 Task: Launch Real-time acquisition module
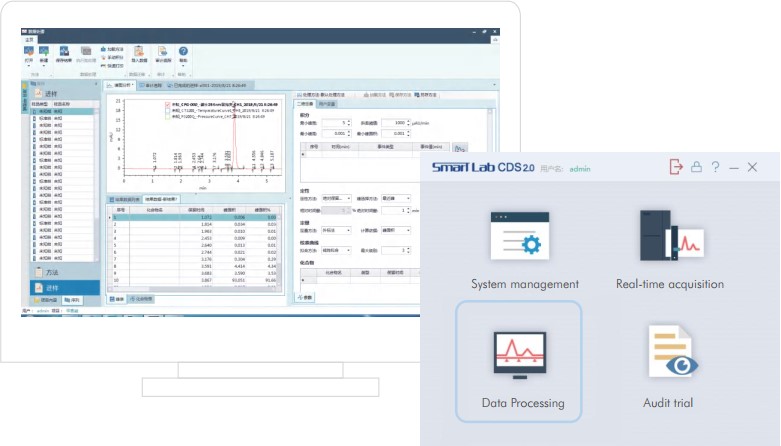coord(669,250)
